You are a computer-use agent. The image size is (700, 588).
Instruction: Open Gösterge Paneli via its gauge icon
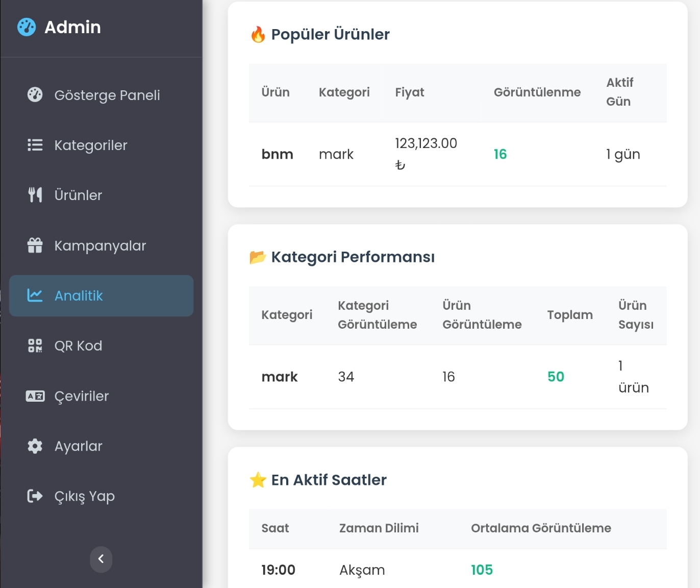click(x=35, y=94)
